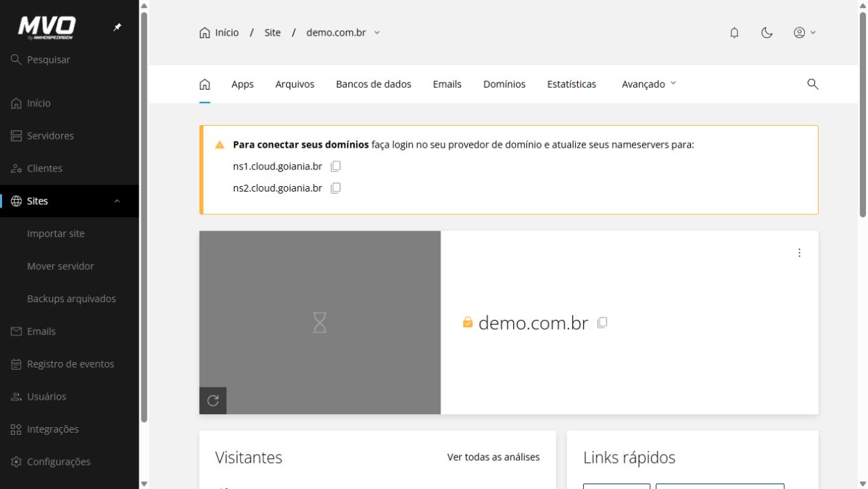The width and height of the screenshot is (868, 489).
Task: Open Registro de eventos in sidebar
Action: pos(69,364)
